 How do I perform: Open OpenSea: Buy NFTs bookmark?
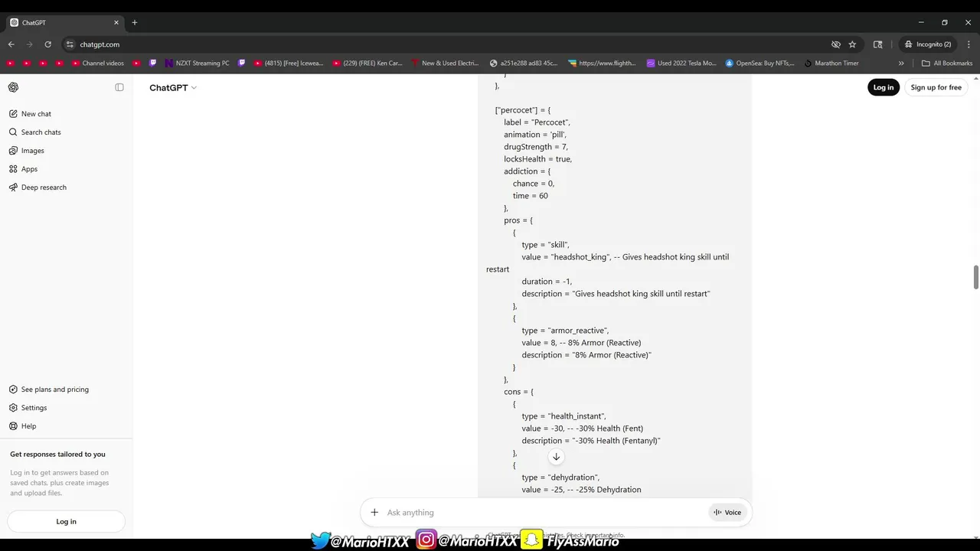[x=759, y=64]
